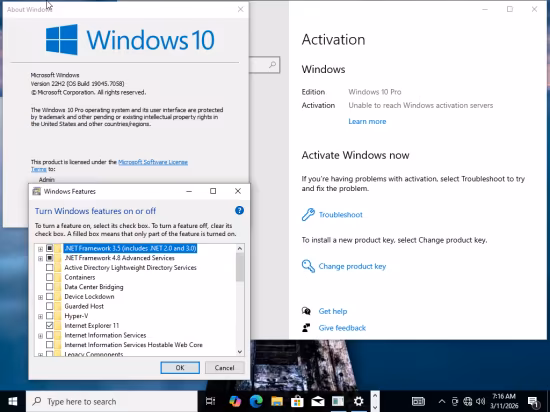Uncheck the Internet Explorer 11 checkbox
The image size is (550, 412).
click(x=49, y=325)
